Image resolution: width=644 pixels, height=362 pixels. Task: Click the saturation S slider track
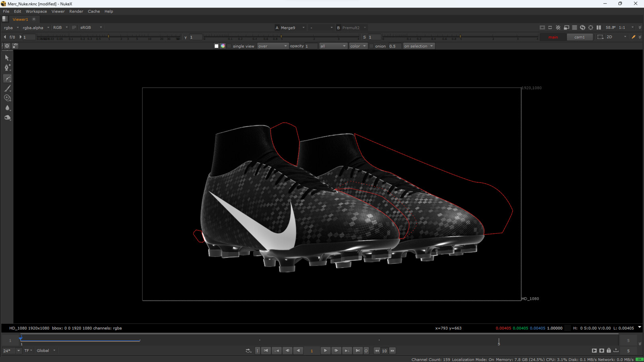coord(460,37)
